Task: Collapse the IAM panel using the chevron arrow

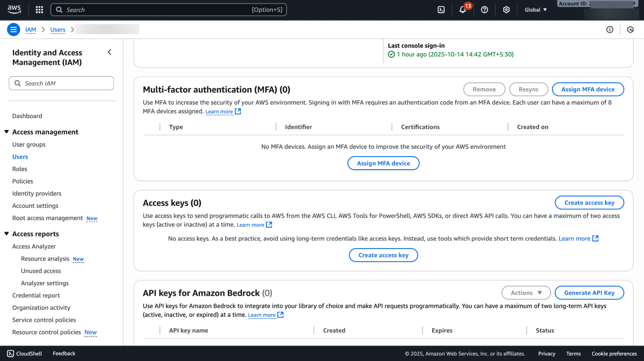Action: (x=109, y=52)
